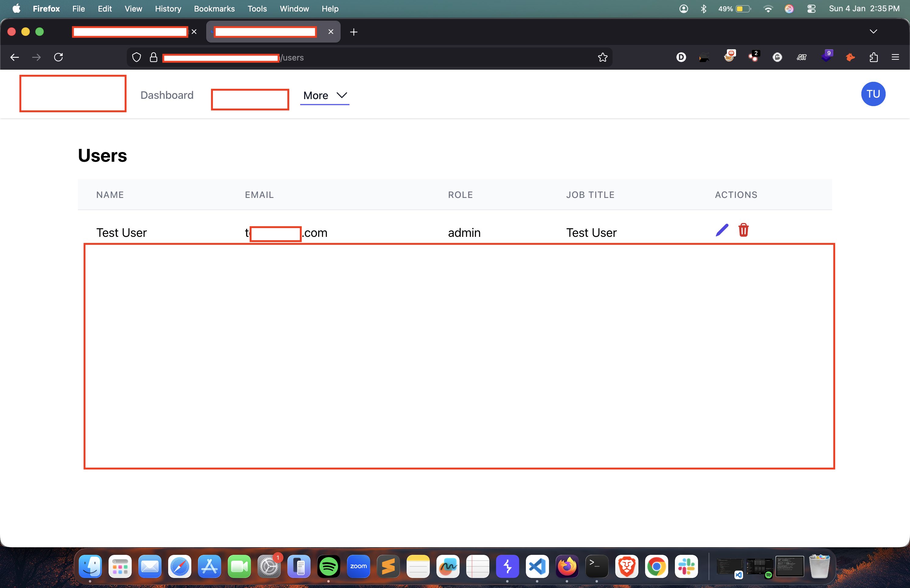Open the Firefox File menu
The height and width of the screenshot is (588, 910).
coord(78,9)
